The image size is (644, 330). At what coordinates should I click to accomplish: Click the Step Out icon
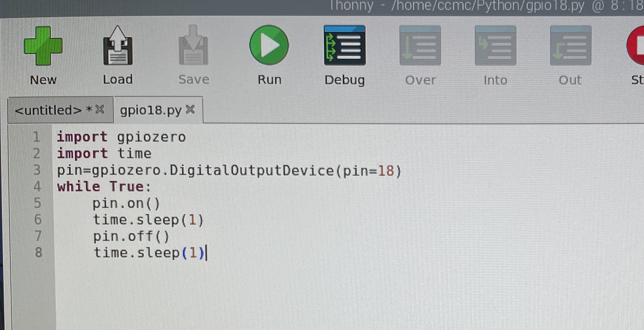coord(570,46)
